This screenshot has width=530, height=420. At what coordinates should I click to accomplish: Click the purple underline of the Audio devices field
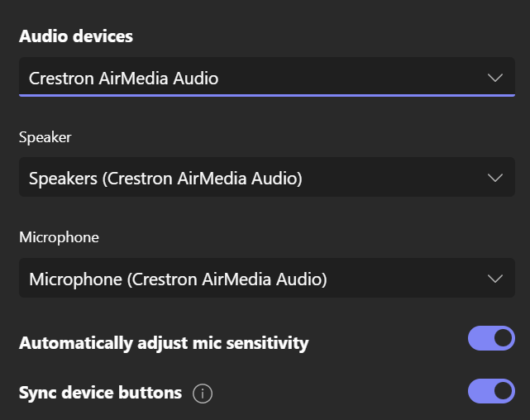click(267, 96)
